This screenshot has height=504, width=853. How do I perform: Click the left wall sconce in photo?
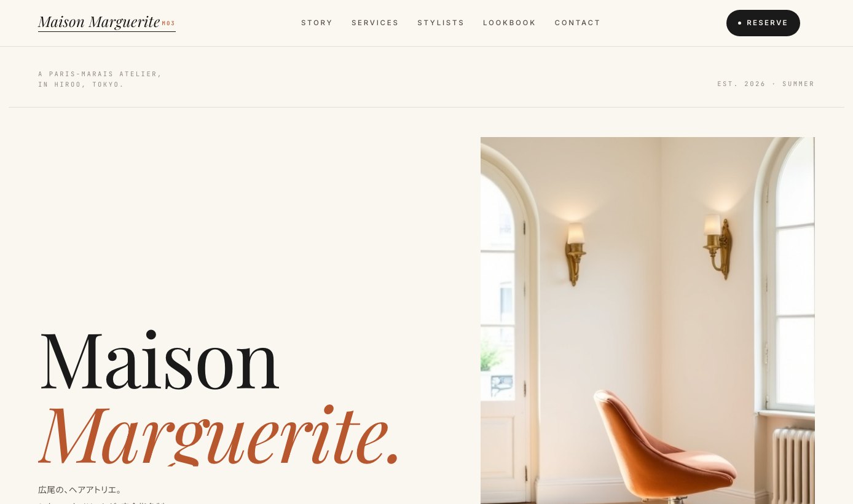pos(576,253)
